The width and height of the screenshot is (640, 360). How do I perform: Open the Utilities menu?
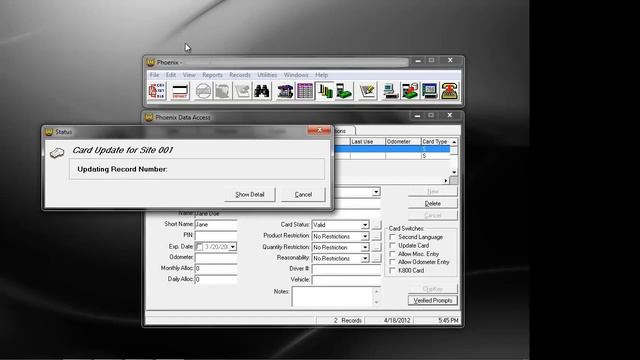(267, 75)
